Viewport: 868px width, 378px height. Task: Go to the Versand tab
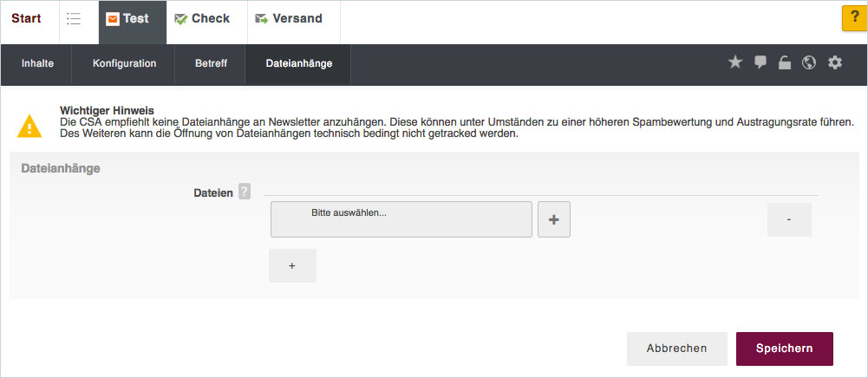pyautogui.click(x=289, y=19)
